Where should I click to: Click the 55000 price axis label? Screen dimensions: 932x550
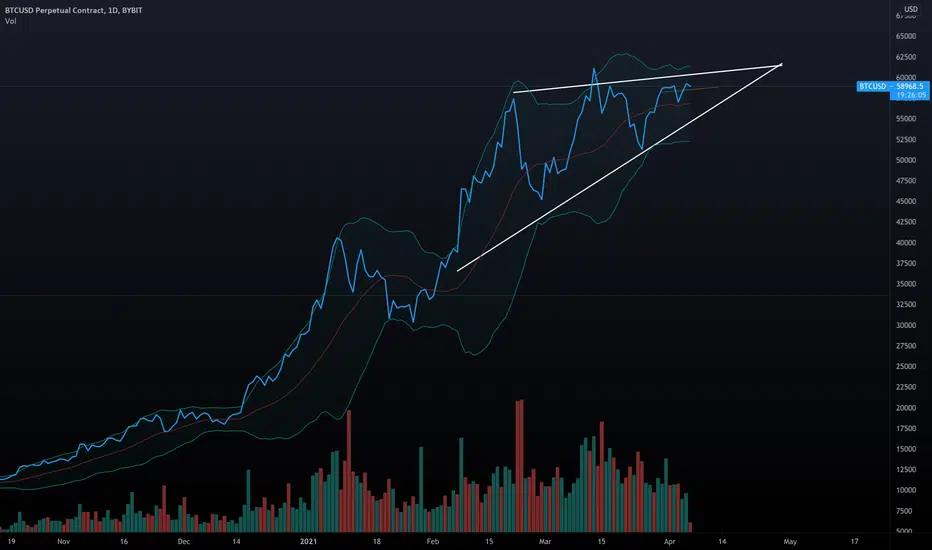point(906,119)
